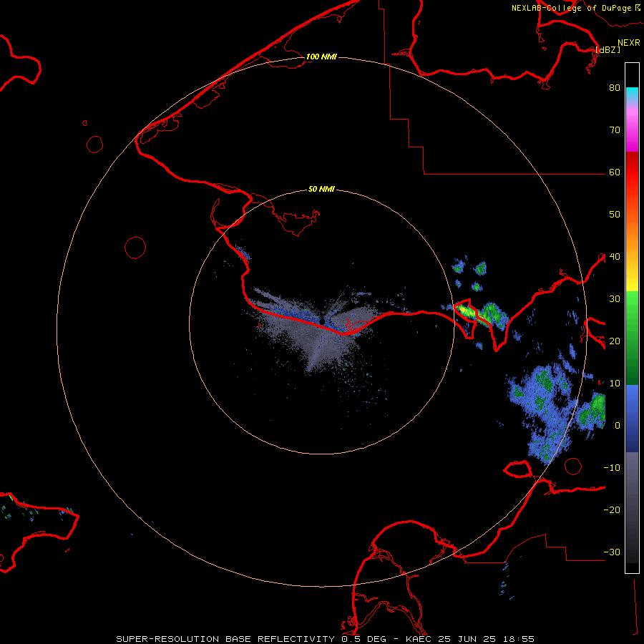This screenshot has height=644, width=644.
Task: Click the -20 value on dBZ scale
Action: coord(612,509)
